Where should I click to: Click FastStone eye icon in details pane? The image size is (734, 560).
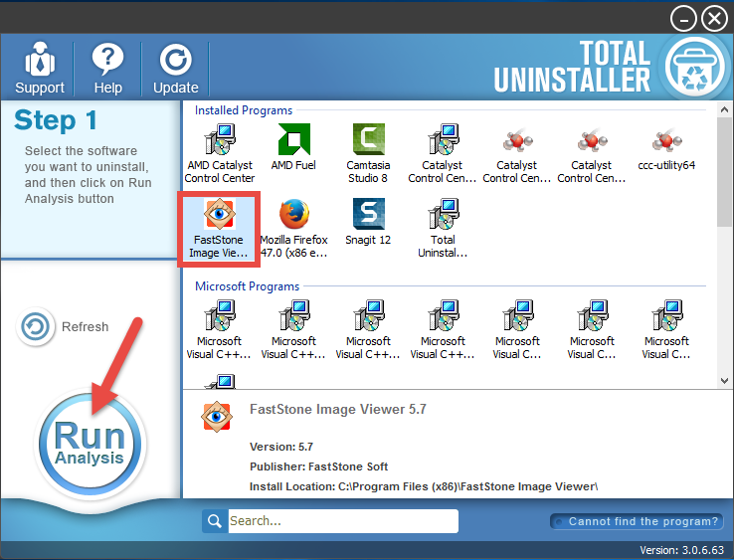point(216,416)
